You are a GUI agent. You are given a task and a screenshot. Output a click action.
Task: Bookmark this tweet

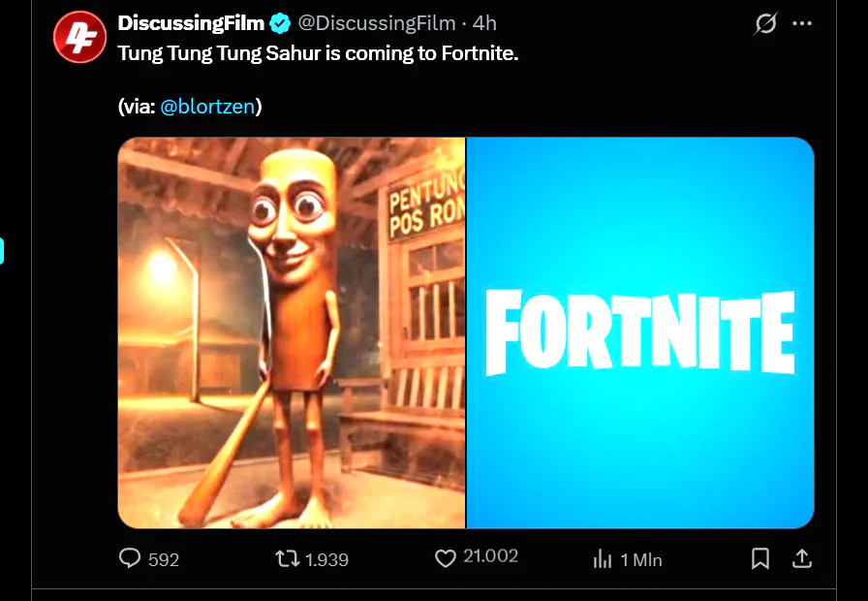click(760, 558)
